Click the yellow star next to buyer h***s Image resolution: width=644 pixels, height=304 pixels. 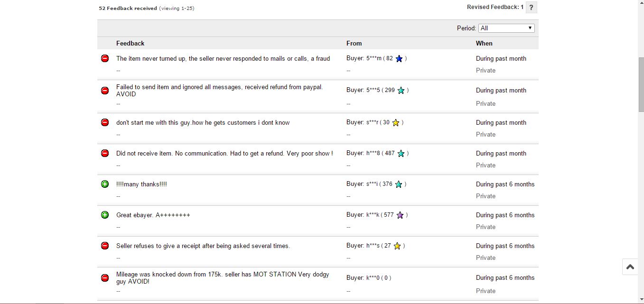(397, 246)
